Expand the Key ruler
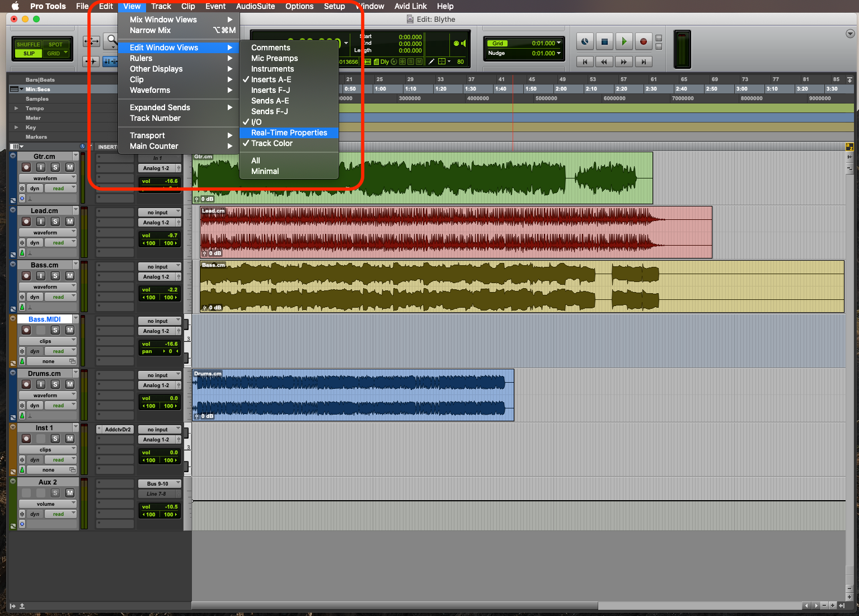The image size is (859, 616). 16,128
